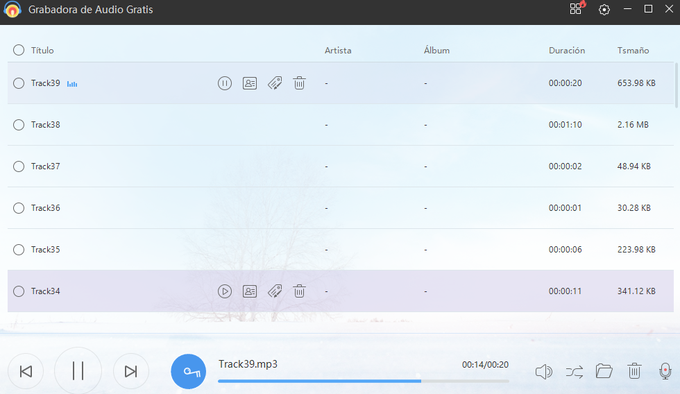Delete Track39 with its row trash icon
The image size is (680, 394).
(299, 83)
